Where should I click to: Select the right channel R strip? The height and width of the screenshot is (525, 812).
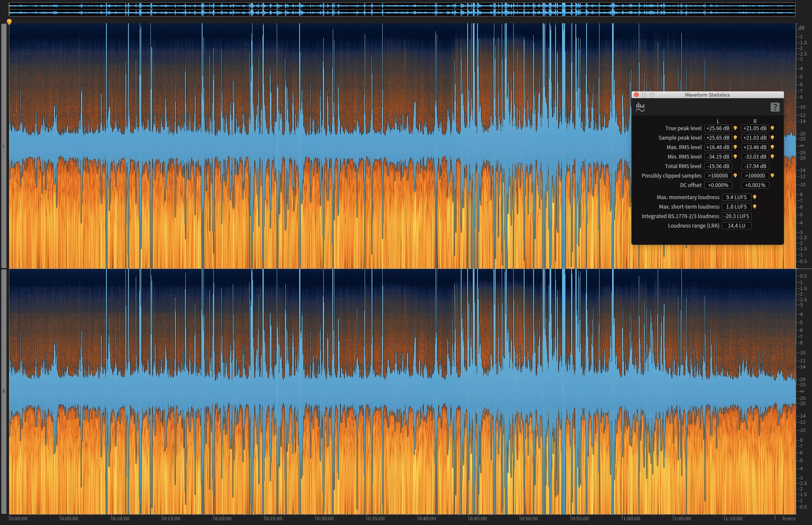4,391
